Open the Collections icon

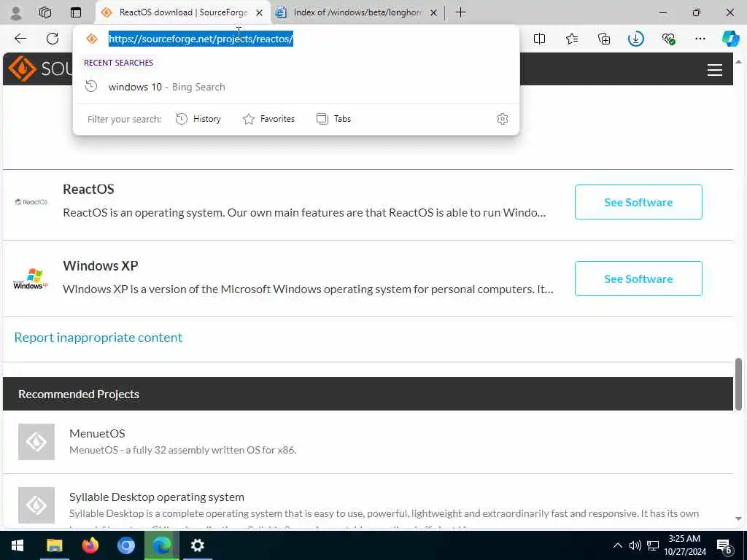[603, 39]
